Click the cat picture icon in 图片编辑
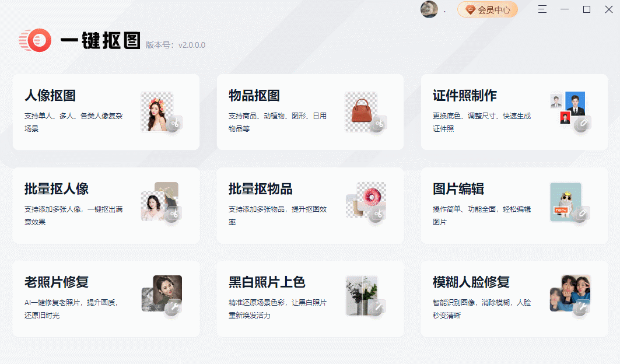 (569, 203)
